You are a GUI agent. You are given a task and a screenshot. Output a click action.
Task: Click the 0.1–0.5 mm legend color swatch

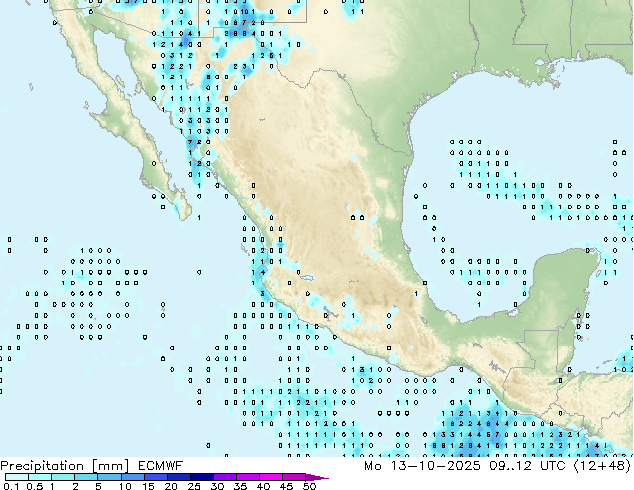coord(17,477)
